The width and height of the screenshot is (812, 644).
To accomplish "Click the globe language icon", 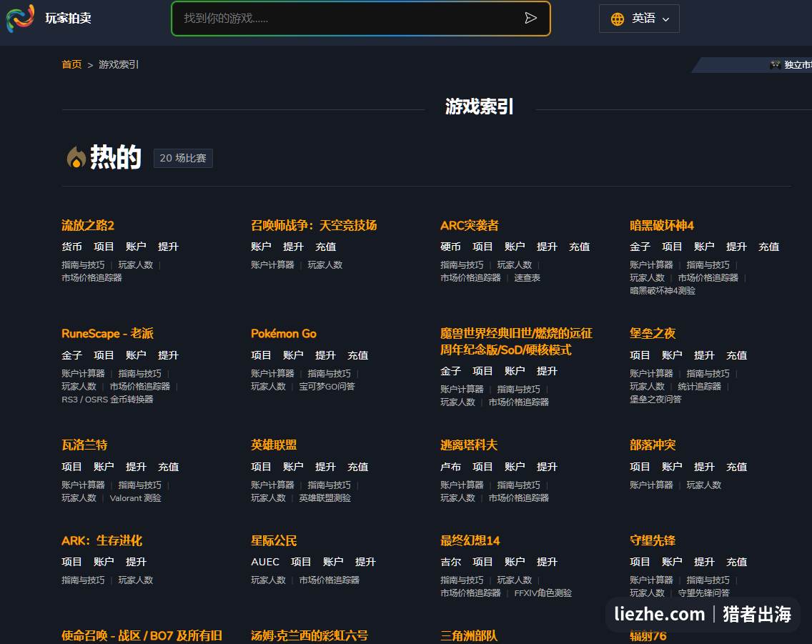I will pyautogui.click(x=618, y=19).
